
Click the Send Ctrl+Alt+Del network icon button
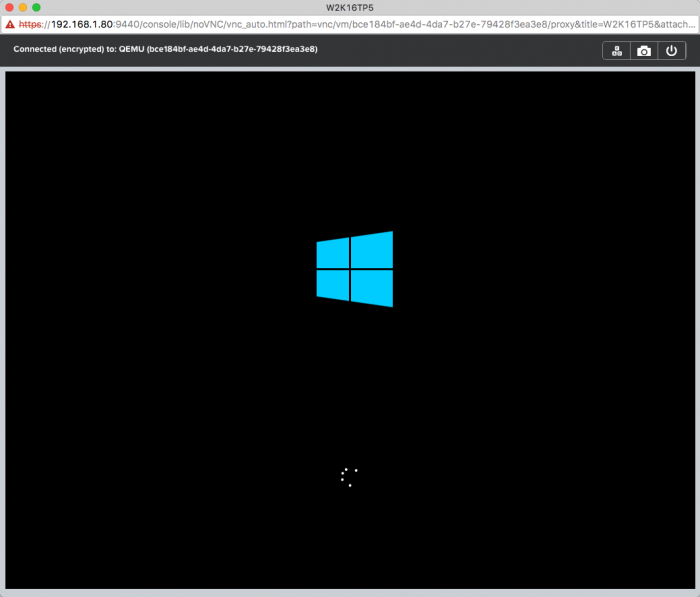(617, 51)
